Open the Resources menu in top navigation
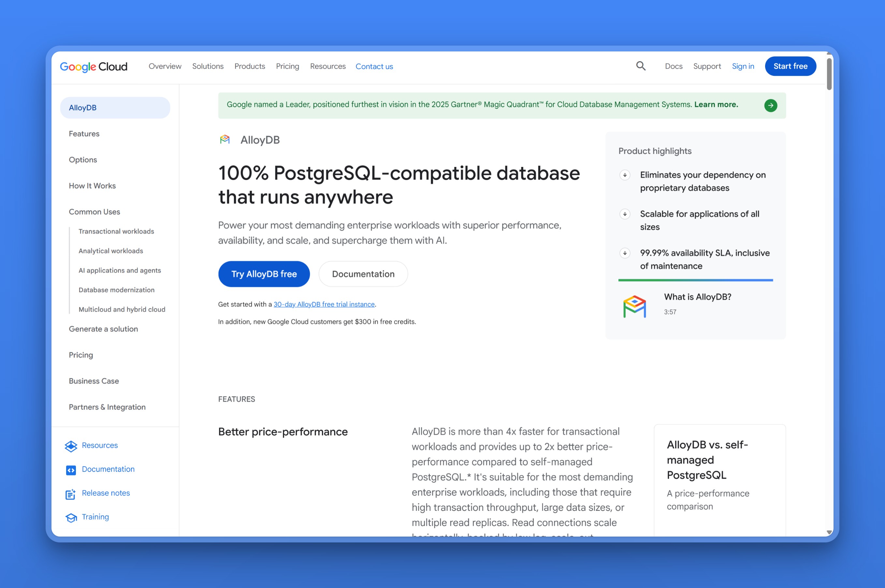 point(328,66)
